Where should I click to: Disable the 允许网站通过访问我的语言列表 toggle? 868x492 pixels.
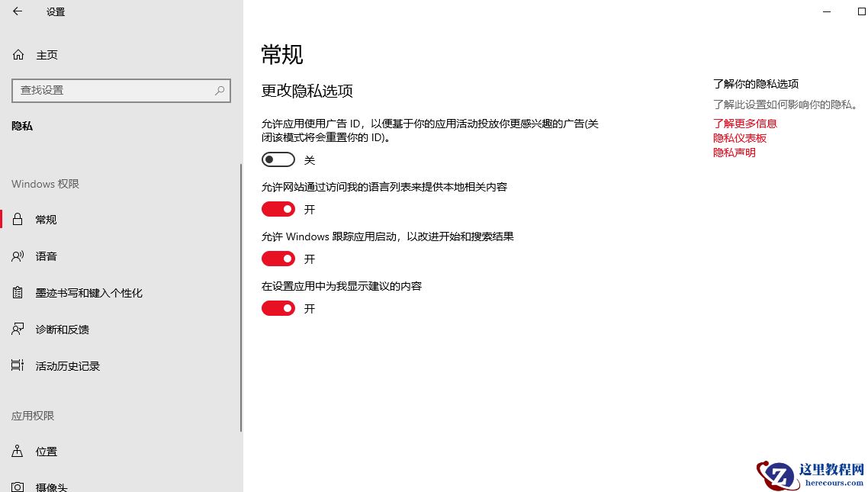tap(278, 208)
